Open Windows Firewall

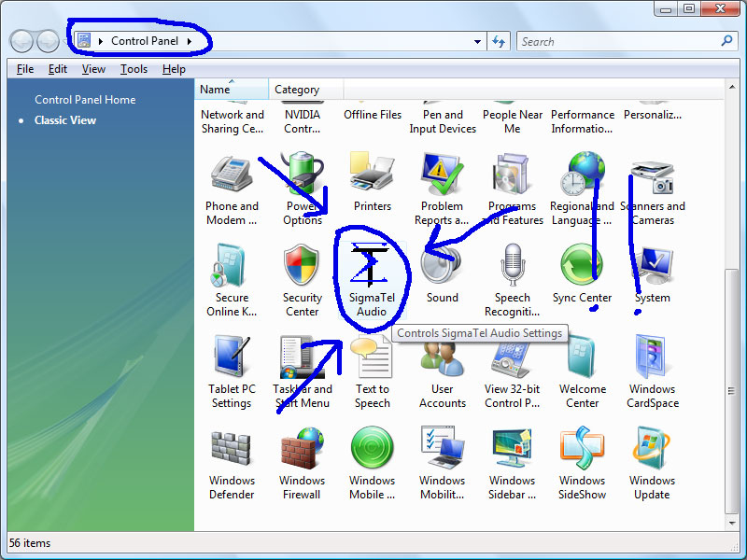pos(302,464)
